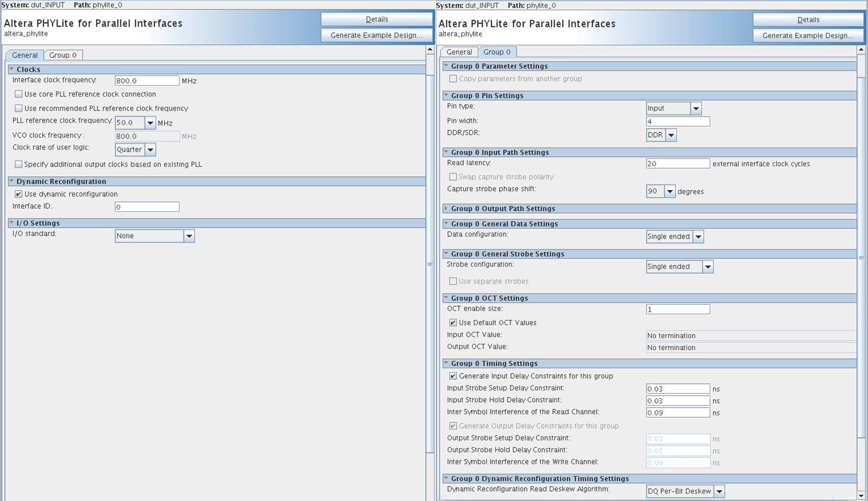Click the Read latency input field
The width and height of the screenshot is (868, 501).
coord(678,163)
